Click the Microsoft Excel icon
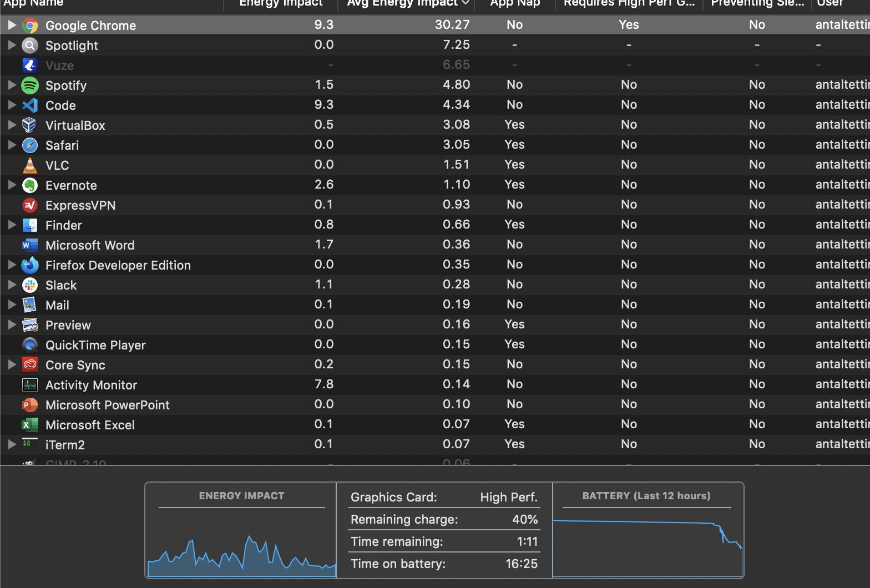 coord(30,425)
